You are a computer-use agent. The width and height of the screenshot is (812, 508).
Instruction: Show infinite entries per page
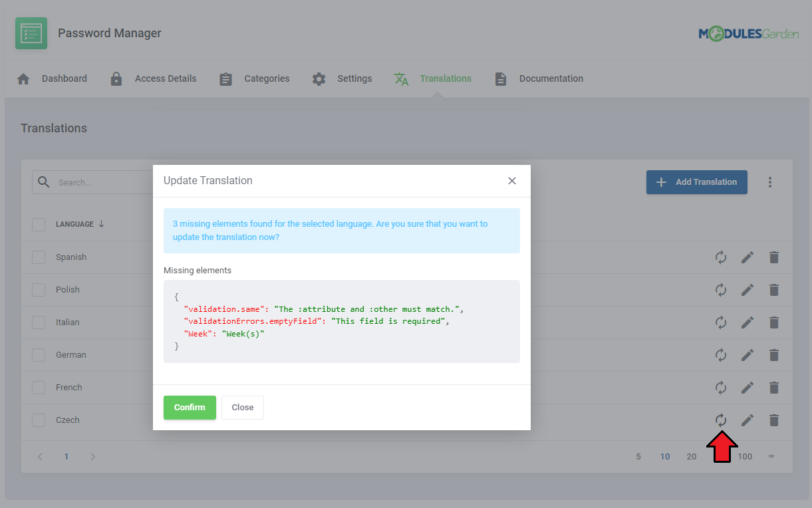point(771,457)
